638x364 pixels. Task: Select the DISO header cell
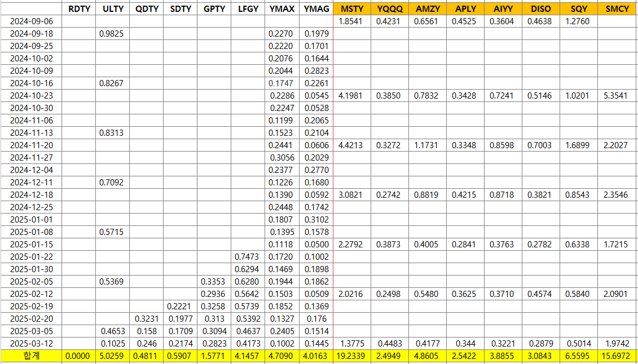(x=541, y=8)
